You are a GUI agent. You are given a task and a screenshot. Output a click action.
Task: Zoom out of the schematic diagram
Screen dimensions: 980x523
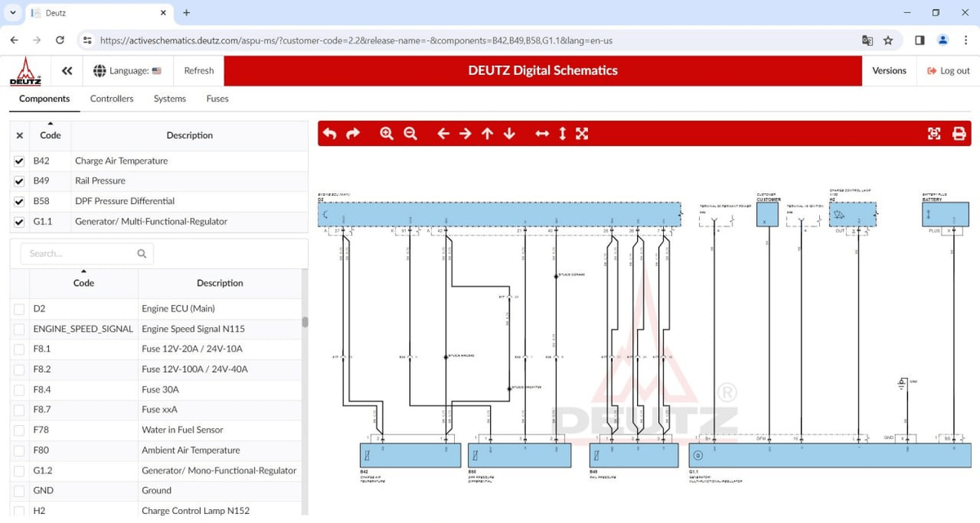click(410, 134)
